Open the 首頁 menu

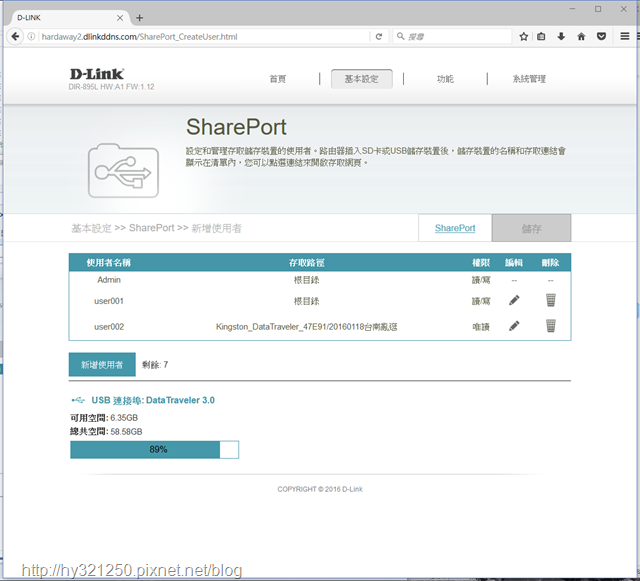coord(278,79)
